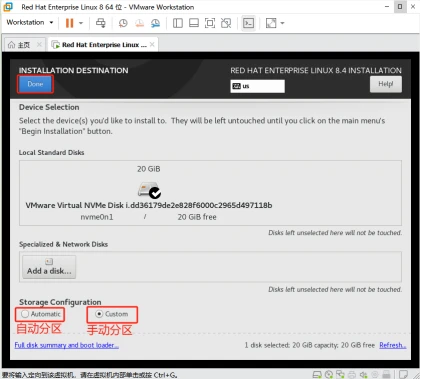
Task: Open the snapshot manager
Action: point(155,23)
